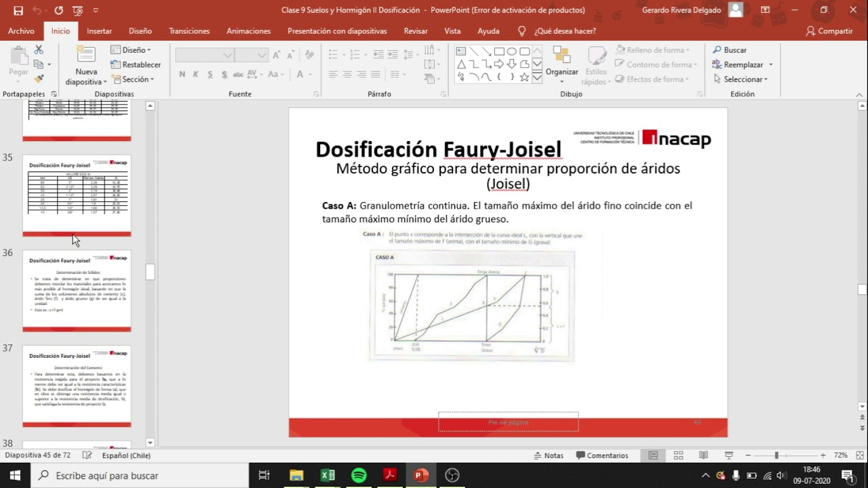Add a new slide with Nueva diapositiva
Image resolution: width=868 pixels, height=488 pixels.
coord(86,66)
